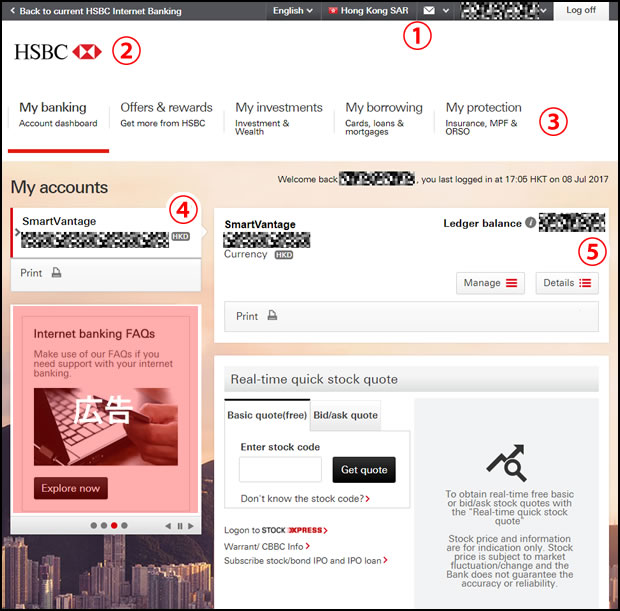Screen dimensions: 620x611
Task: Click the Log off button
Action: 581,10
